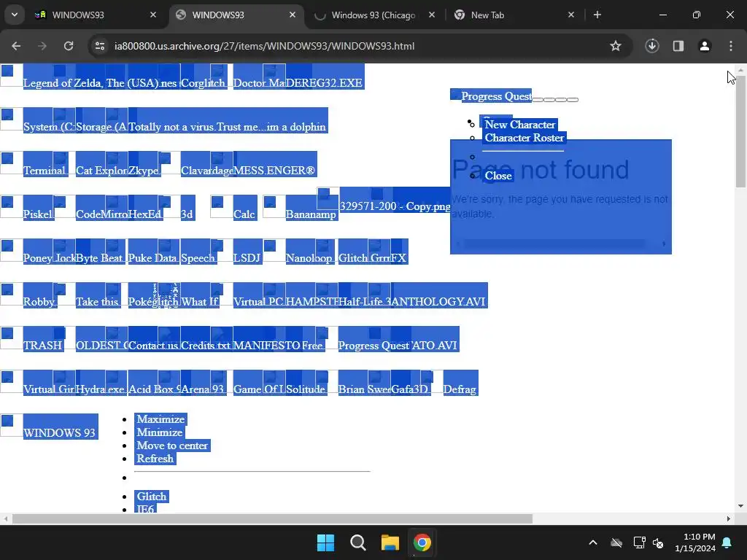
Task: Click the Defrag text
Action: click(x=460, y=389)
